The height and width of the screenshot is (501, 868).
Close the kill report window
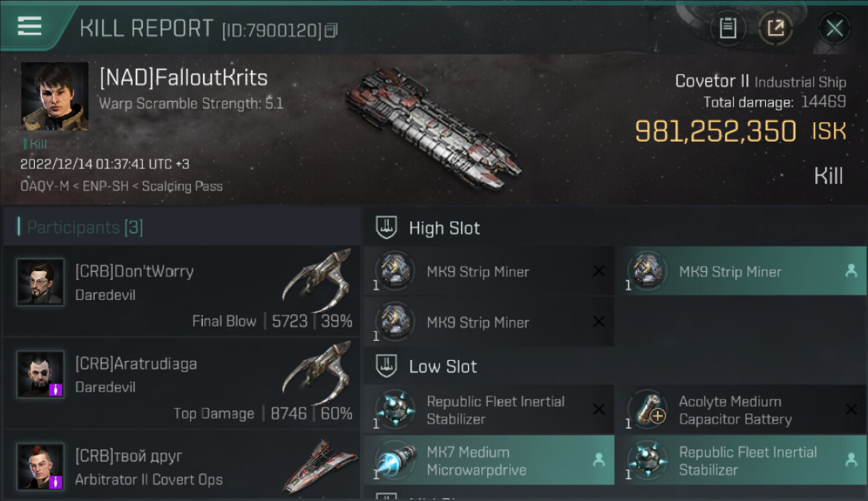835,29
